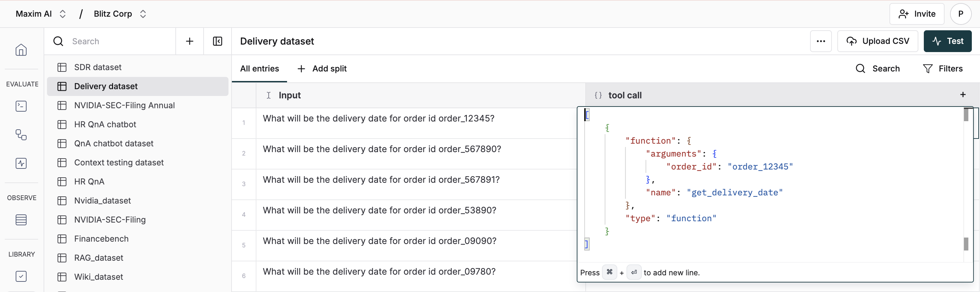Open HR QnA chatbot dataset
The width and height of the screenshot is (980, 292).
coord(137,124)
